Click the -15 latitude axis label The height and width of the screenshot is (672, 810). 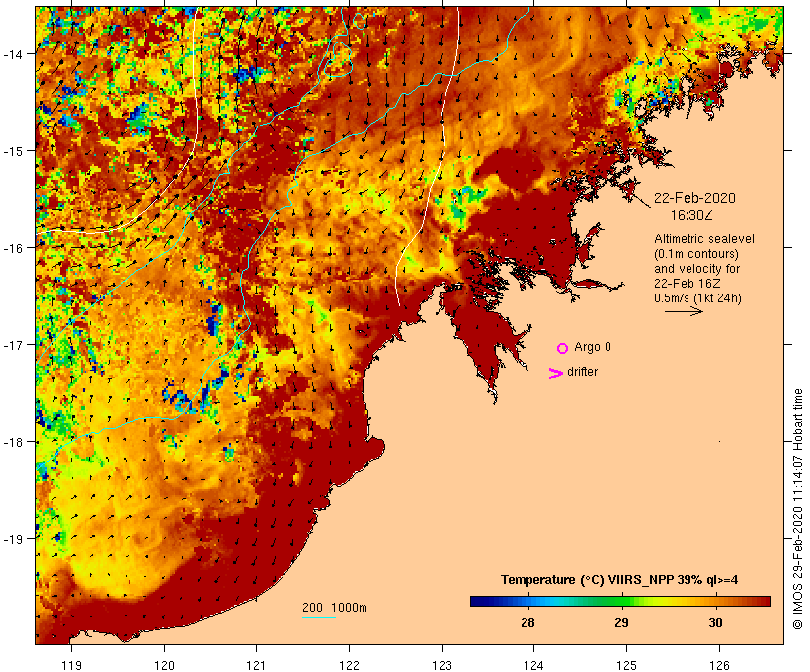point(12,151)
